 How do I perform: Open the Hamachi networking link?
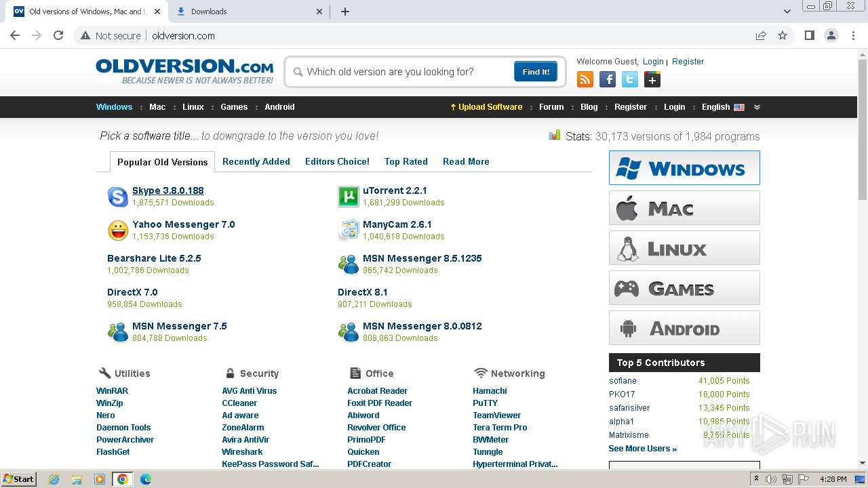pos(490,391)
